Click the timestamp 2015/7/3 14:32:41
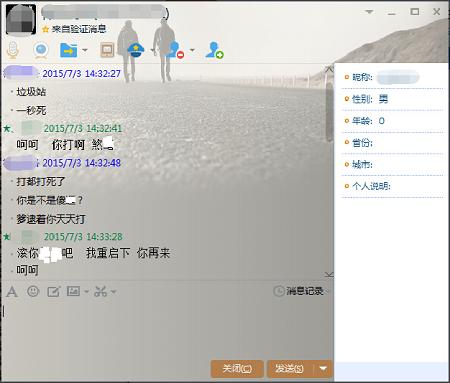450x383 pixels. (83, 128)
